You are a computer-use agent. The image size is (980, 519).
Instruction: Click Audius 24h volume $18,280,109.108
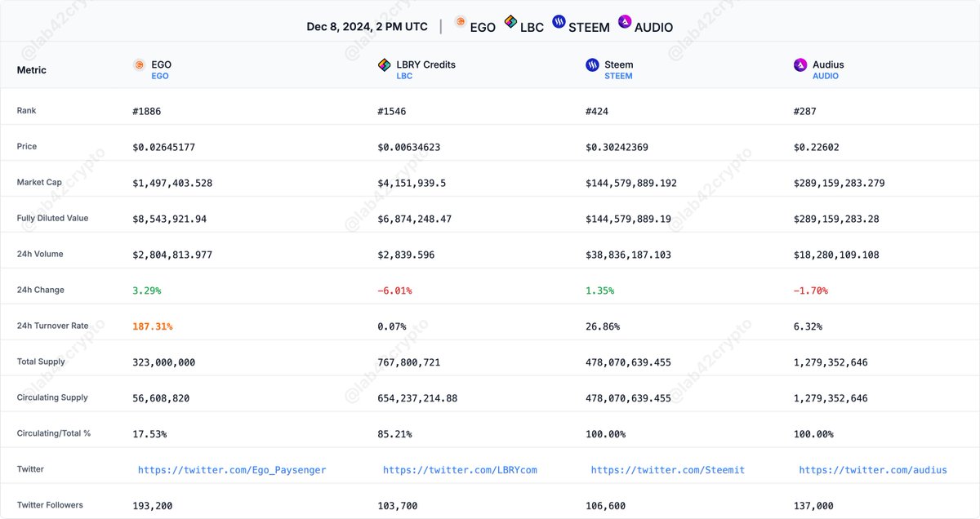pyautogui.click(x=837, y=255)
